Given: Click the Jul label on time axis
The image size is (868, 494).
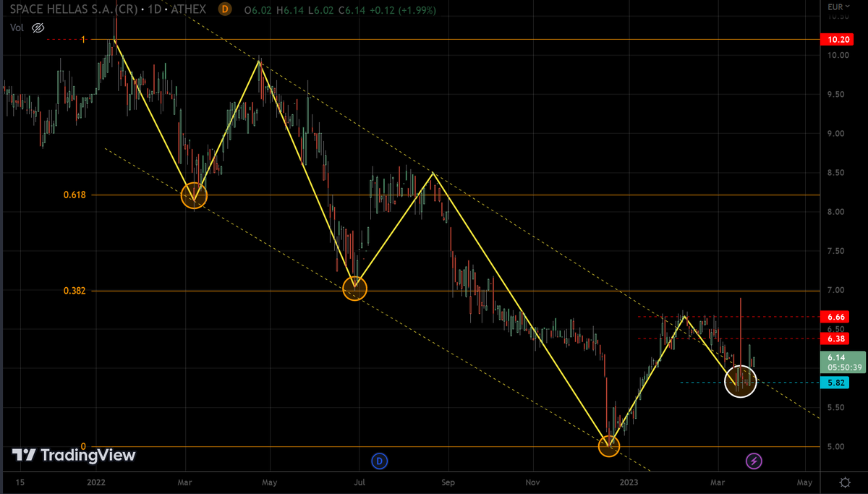Looking at the screenshot, I should coord(359,482).
